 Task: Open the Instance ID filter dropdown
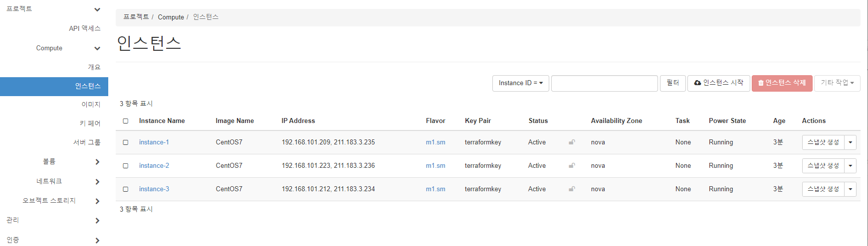click(520, 83)
